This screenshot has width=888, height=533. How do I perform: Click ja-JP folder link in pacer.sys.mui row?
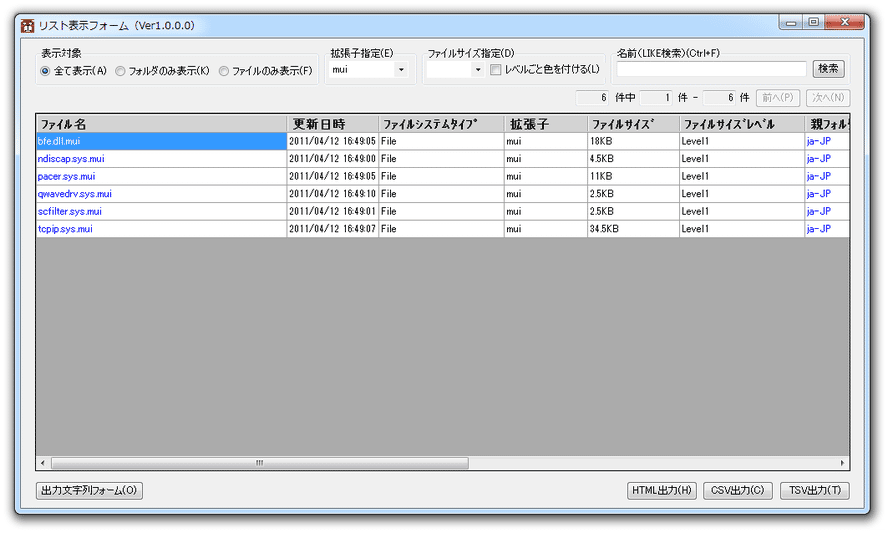click(x=819, y=176)
